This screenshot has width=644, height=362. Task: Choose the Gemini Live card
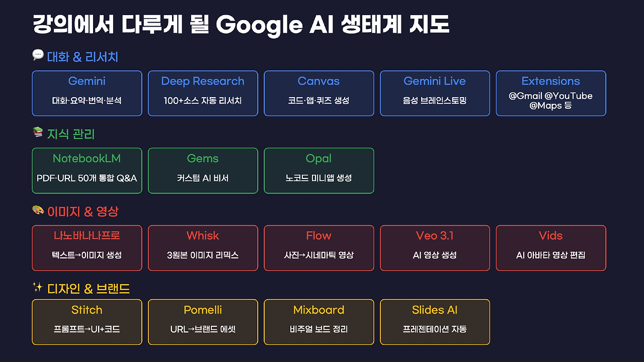coord(435,94)
